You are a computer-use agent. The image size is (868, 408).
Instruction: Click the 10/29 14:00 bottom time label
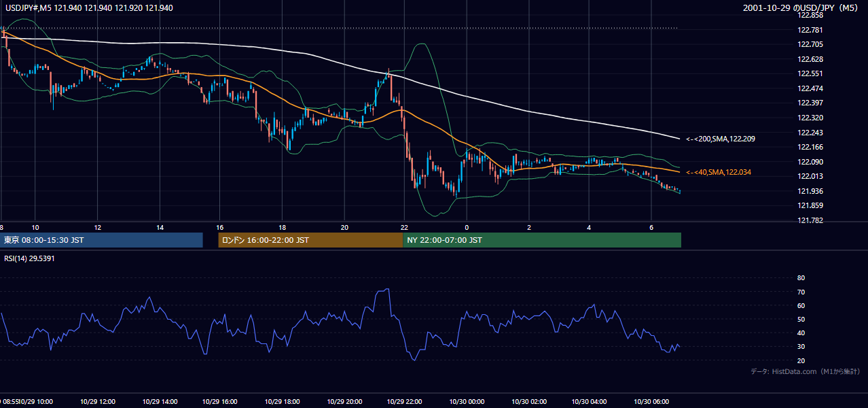pyautogui.click(x=160, y=402)
